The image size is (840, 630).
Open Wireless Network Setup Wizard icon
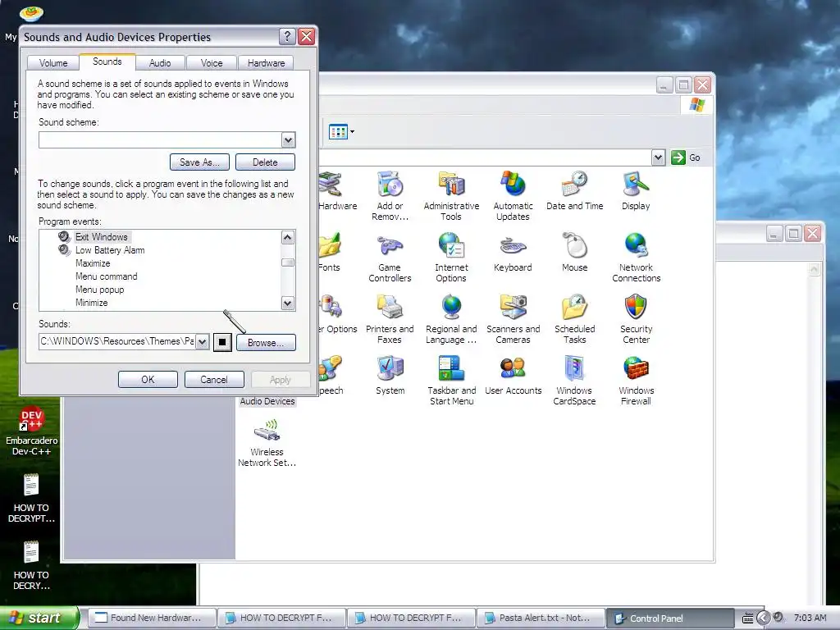(x=267, y=442)
